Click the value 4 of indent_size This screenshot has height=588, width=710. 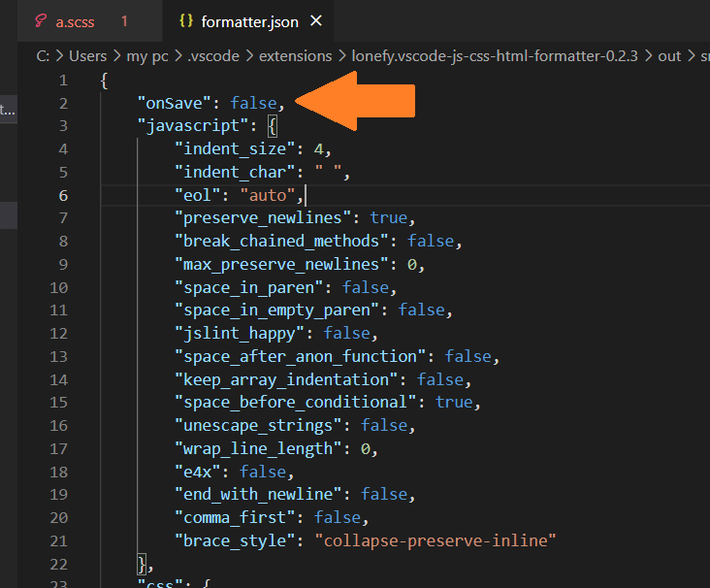tap(319, 149)
